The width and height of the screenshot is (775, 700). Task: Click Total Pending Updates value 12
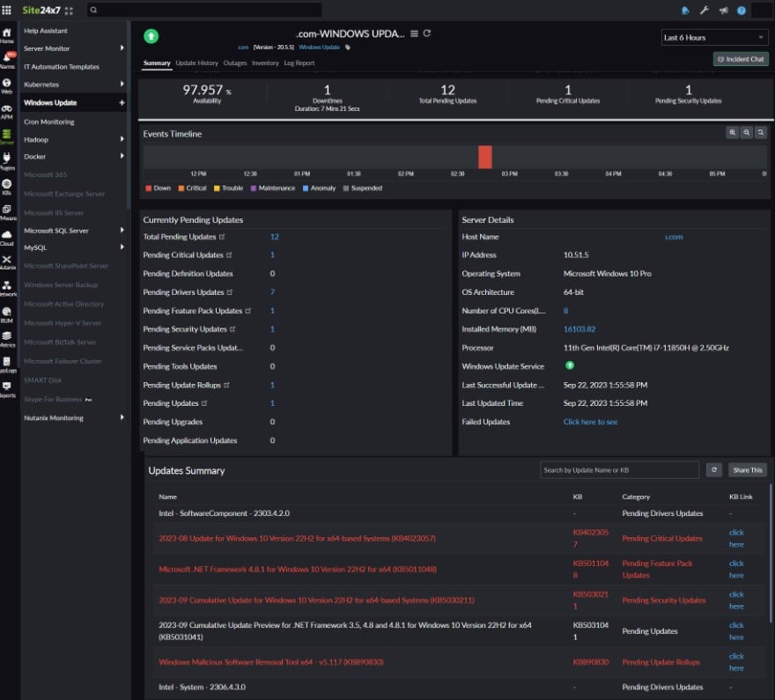pos(274,237)
